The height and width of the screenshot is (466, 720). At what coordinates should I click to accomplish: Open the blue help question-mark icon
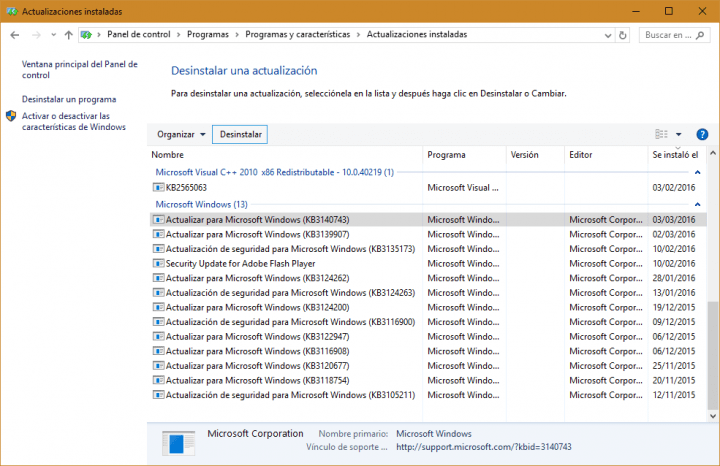click(702, 134)
